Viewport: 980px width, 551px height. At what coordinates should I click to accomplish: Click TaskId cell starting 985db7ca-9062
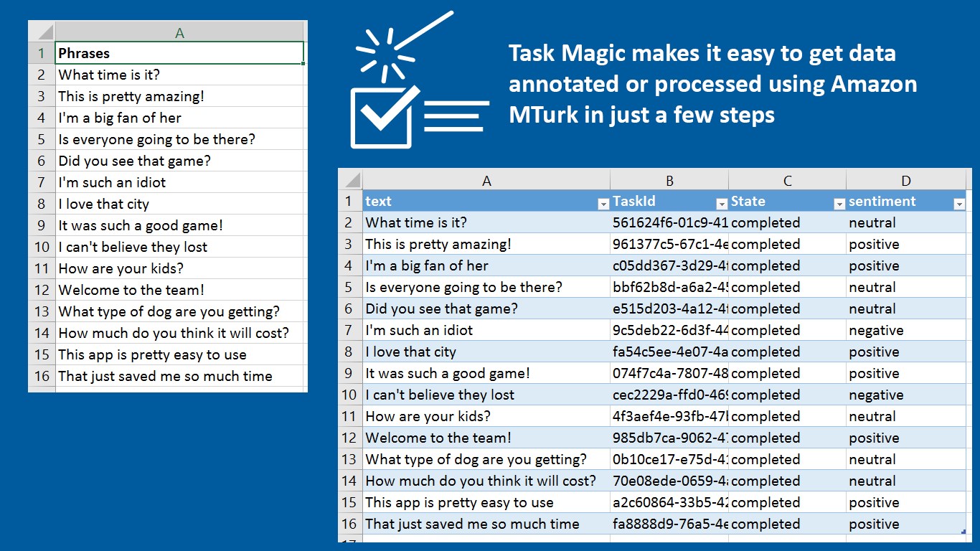click(x=669, y=438)
